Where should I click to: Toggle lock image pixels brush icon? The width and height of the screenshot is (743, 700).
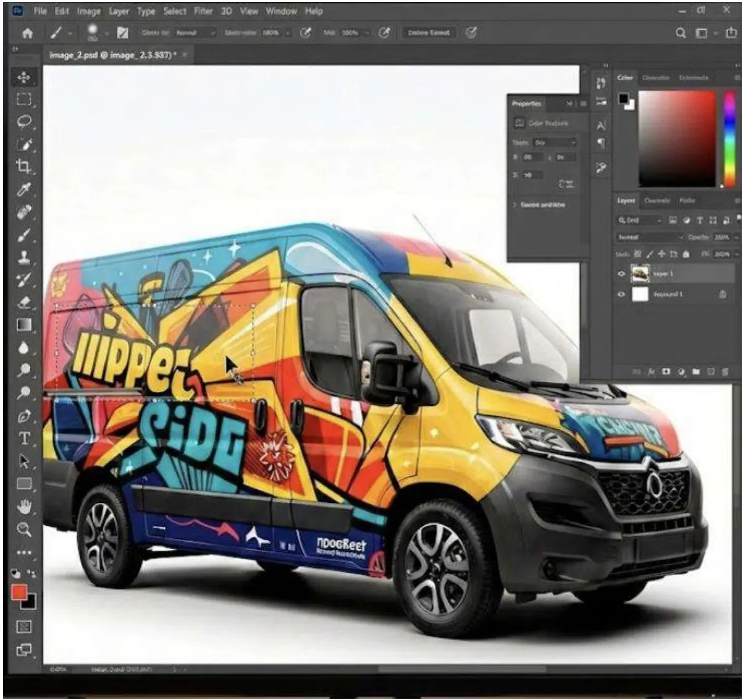pos(650,255)
